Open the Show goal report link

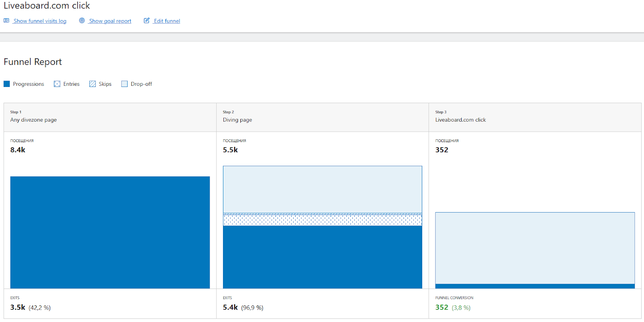110,21
